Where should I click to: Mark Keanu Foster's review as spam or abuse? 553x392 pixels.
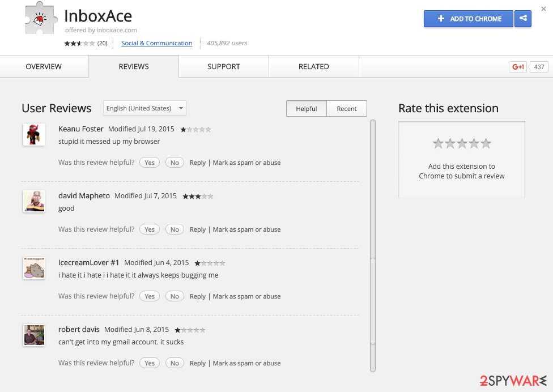pyautogui.click(x=246, y=163)
